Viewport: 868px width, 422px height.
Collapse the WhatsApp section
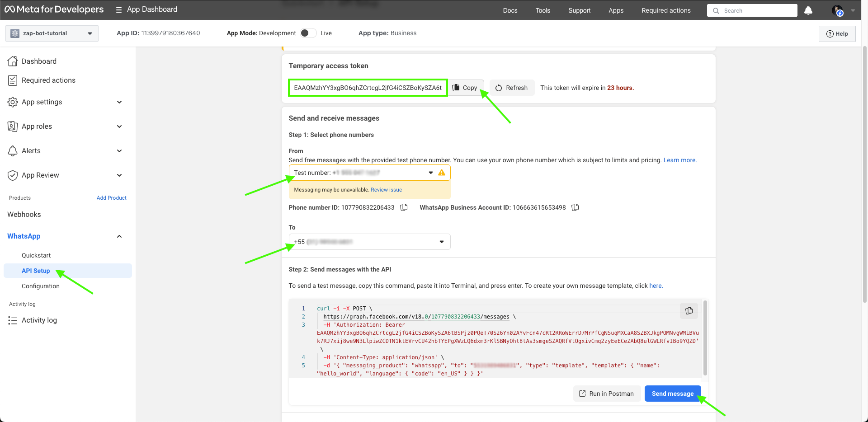(119, 236)
